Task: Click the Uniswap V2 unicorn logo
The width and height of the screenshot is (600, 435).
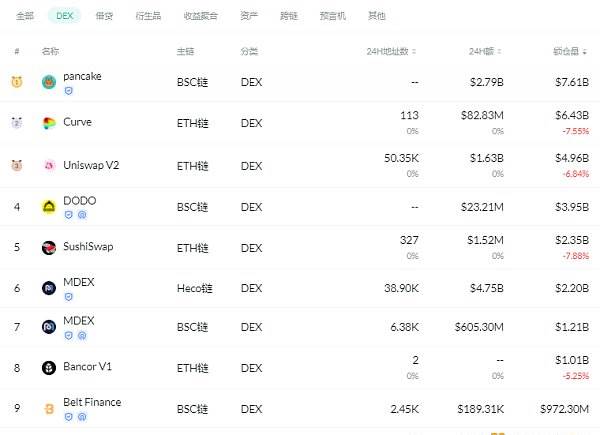Action: [49, 165]
